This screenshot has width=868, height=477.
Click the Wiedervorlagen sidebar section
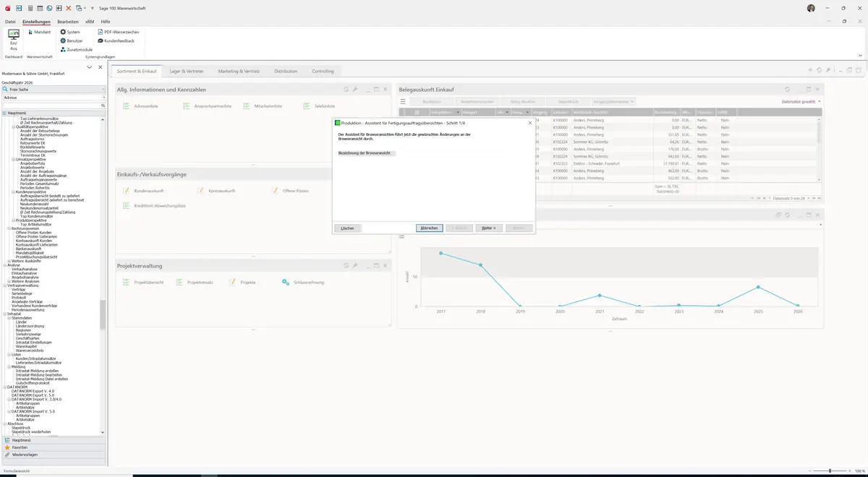[x=53, y=455]
